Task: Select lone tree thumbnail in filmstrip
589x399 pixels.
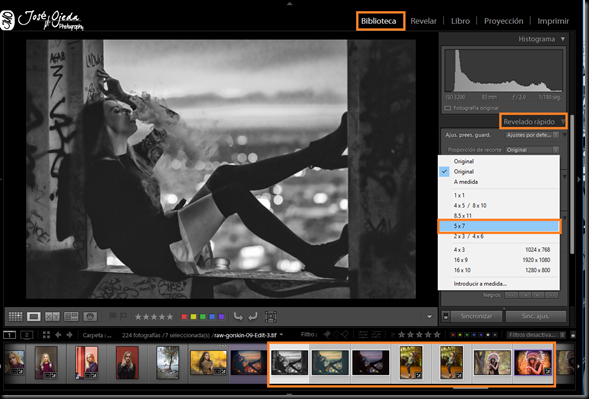Action: (x=168, y=362)
